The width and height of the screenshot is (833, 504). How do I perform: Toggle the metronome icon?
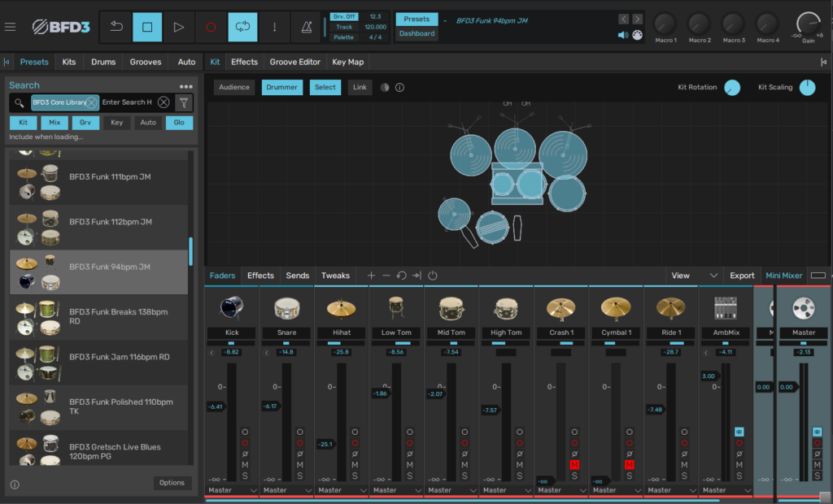pyautogui.click(x=306, y=27)
